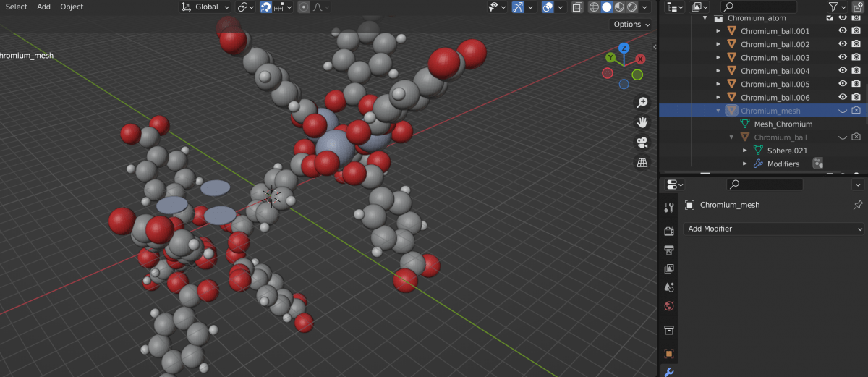The image size is (868, 377).
Task: Switch to solid viewport shading
Action: (607, 7)
